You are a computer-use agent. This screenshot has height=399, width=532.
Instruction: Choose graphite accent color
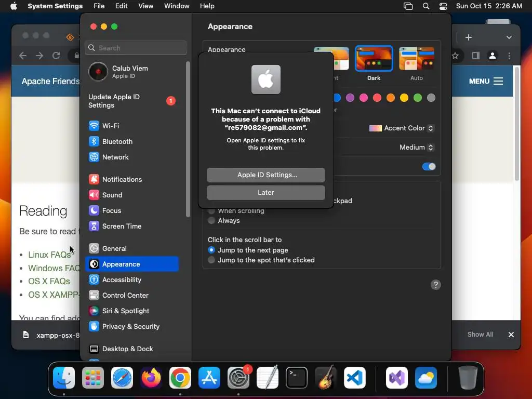click(431, 98)
